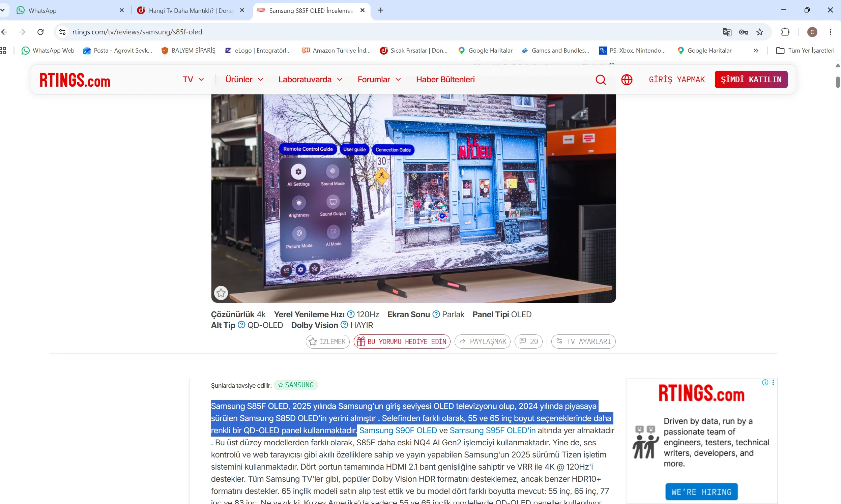Open Tüm Yer İşaretleri folder
The height and width of the screenshot is (504, 841).
click(805, 51)
